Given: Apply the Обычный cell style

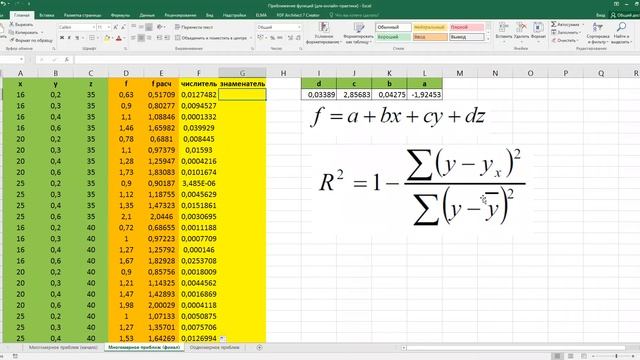Looking at the screenshot, I should coord(393,27).
